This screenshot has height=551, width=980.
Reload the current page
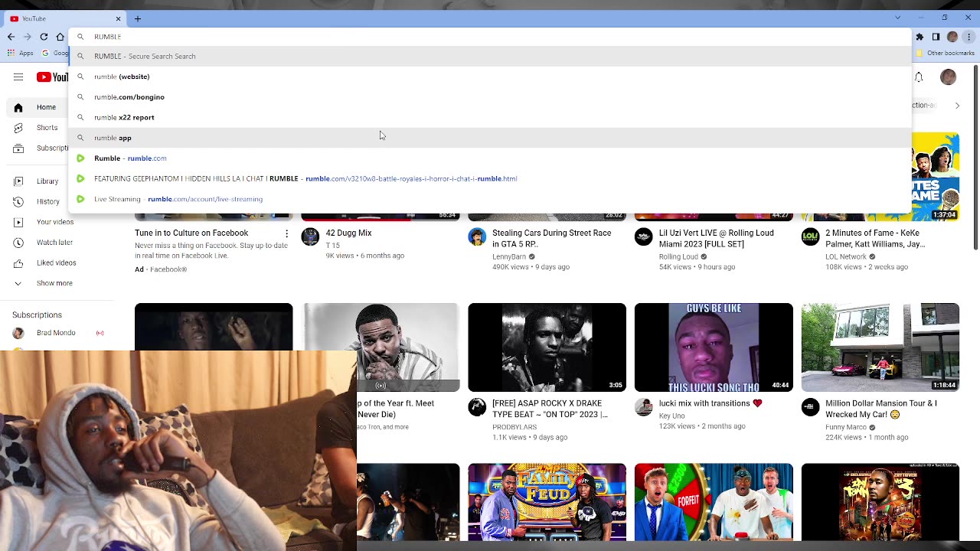pyautogui.click(x=44, y=37)
